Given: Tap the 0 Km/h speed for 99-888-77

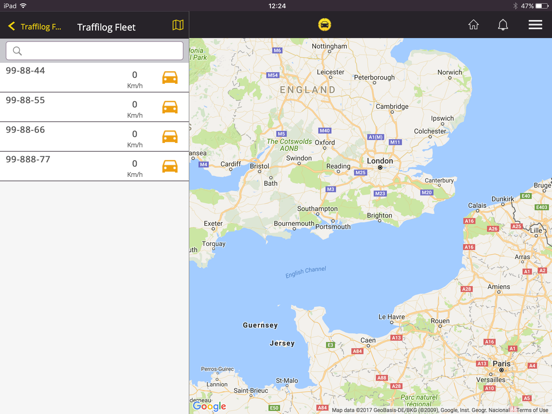Looking at the screenshot, I should 135,168.
